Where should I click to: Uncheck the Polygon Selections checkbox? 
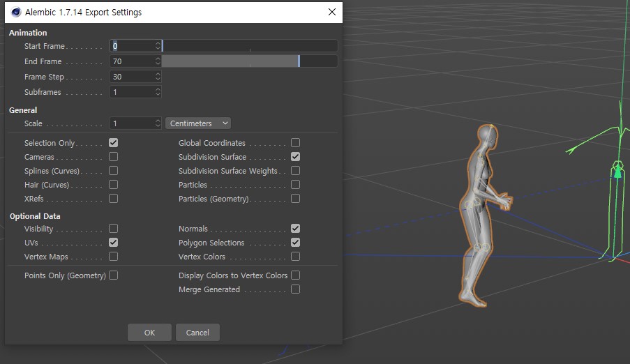pos(295,242)
